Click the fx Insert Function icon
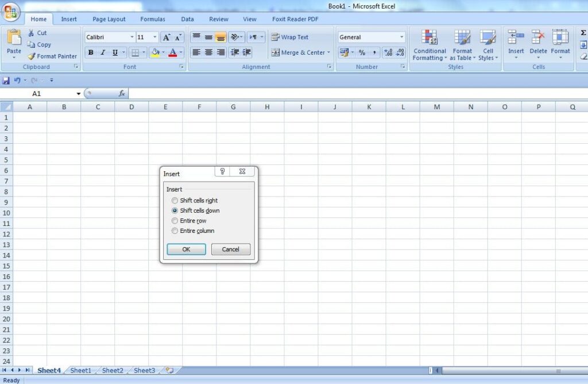 click(122, 94)
